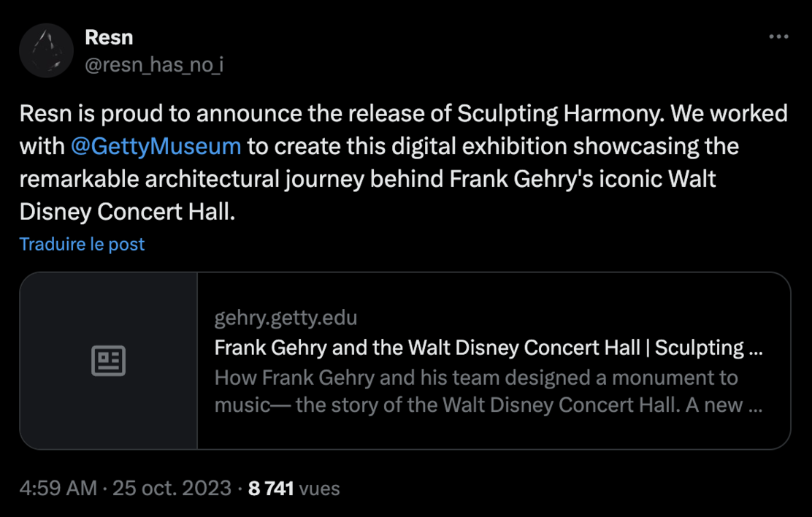Click the article placeholder icon in link card
Image resolution: width=812 pixels, height=517 pixels.
(108, 361)
